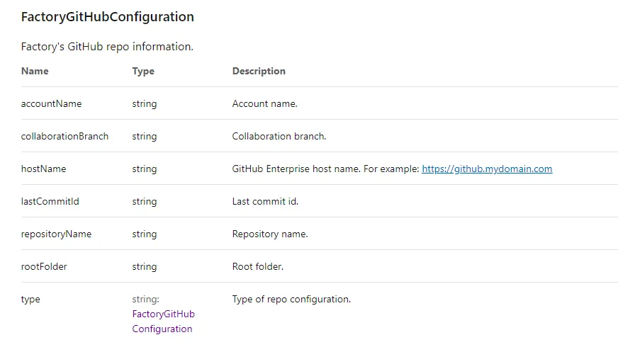Image resolution: width=618 pixels, height=364 pixels.
Task: Follow the purple FactoryGitHubConfiguration type link
Action: pyautogui.click(x=163, y=322)
